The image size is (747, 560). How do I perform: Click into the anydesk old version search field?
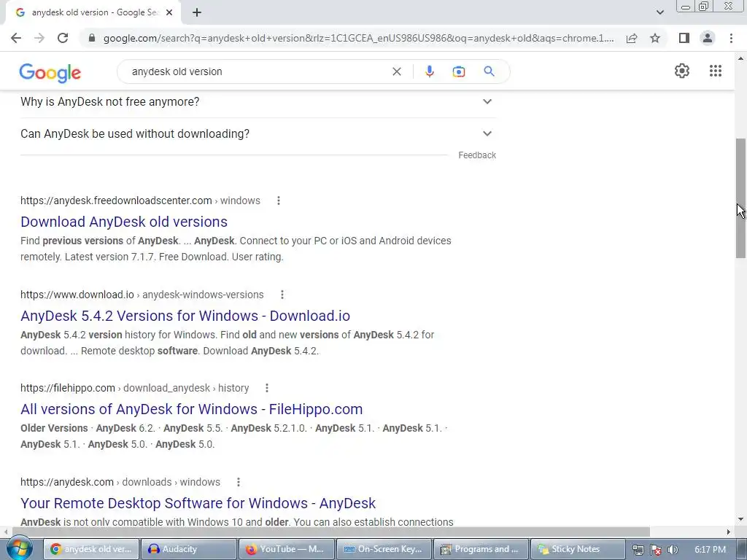[258, 71]
